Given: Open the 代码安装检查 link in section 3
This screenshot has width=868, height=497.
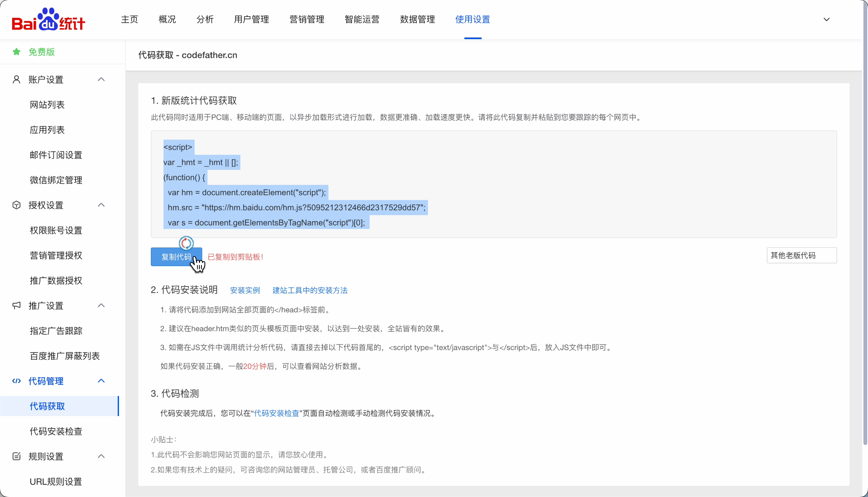Looking at the screenshot, I should [x=276, y=413].
